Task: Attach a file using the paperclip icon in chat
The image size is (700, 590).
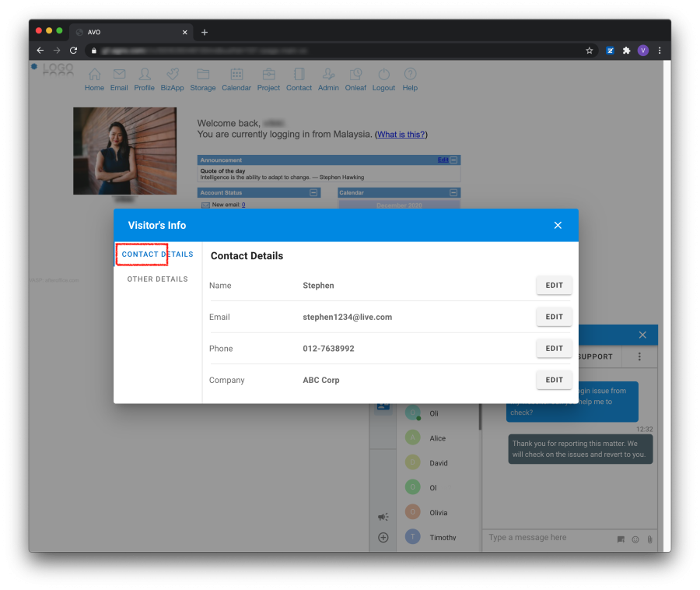Action: click(649, 539)
